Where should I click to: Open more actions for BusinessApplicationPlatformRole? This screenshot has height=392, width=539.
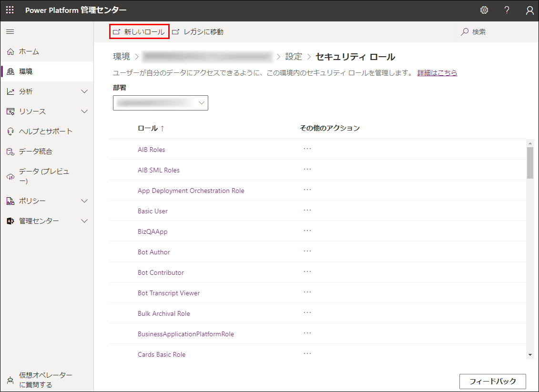point(307,333)
